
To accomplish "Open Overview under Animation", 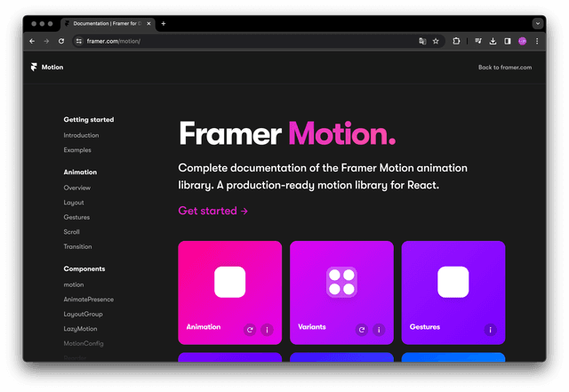I will [x=77, y=188].
